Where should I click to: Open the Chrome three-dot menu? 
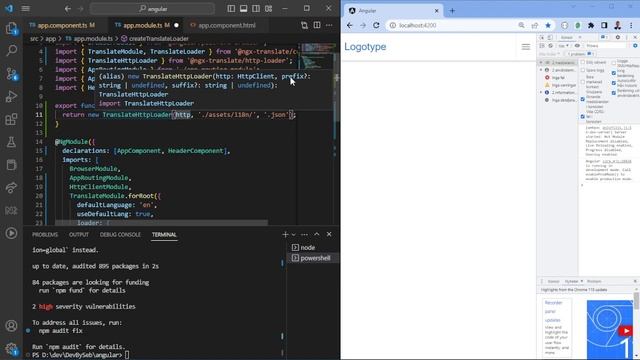click(631, 25)
